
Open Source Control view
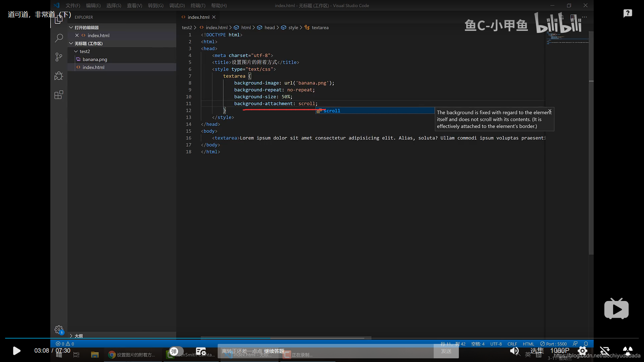coord(59,57)
